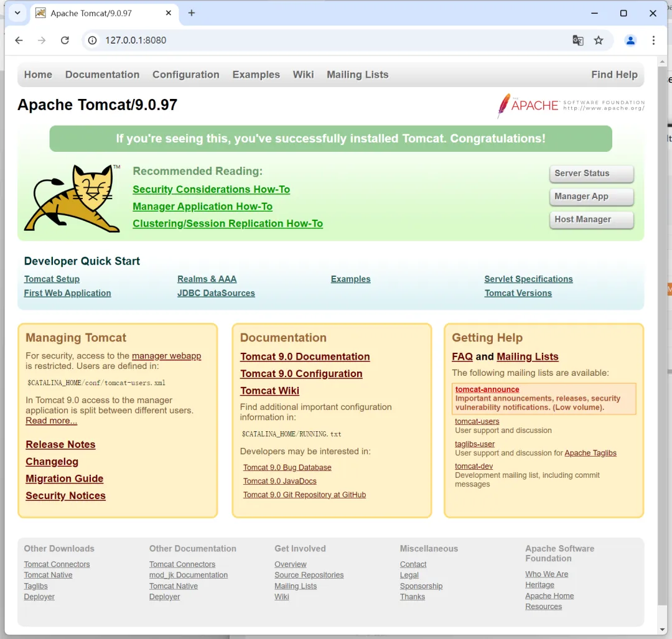Open mod_jk Documentation link
Screen dimensions: 672x639
[188, 575]
